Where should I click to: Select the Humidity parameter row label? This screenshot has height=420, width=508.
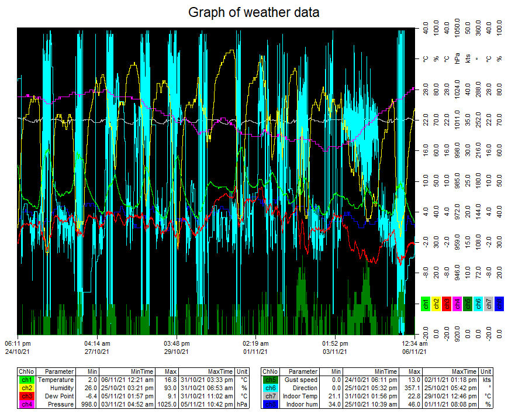point(60,388)
